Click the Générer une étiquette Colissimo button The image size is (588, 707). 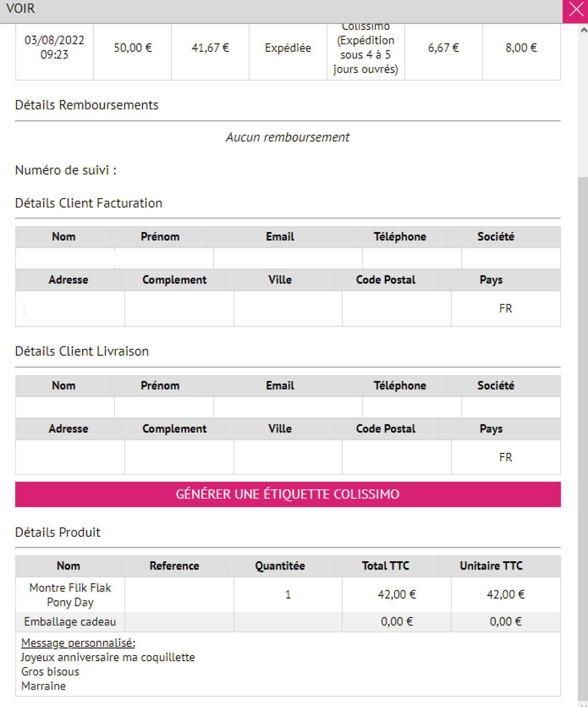(x=288, y=494)
